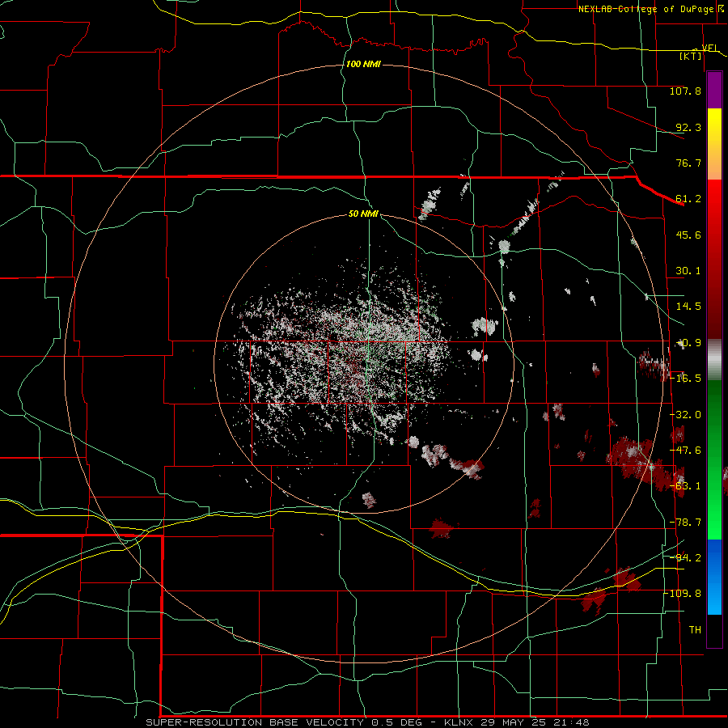Screen dimensions: 728x728
Task: Pick the blue segment of the velocity color bar
Action: coord(714,577)
